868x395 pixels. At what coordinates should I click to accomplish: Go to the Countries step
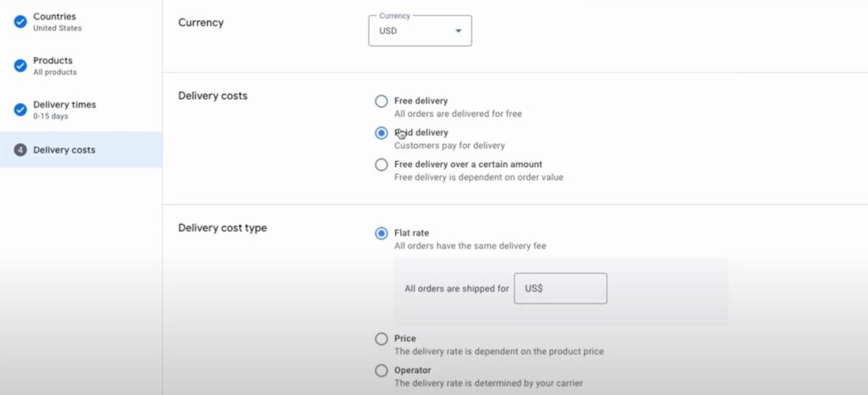[81, 22]
